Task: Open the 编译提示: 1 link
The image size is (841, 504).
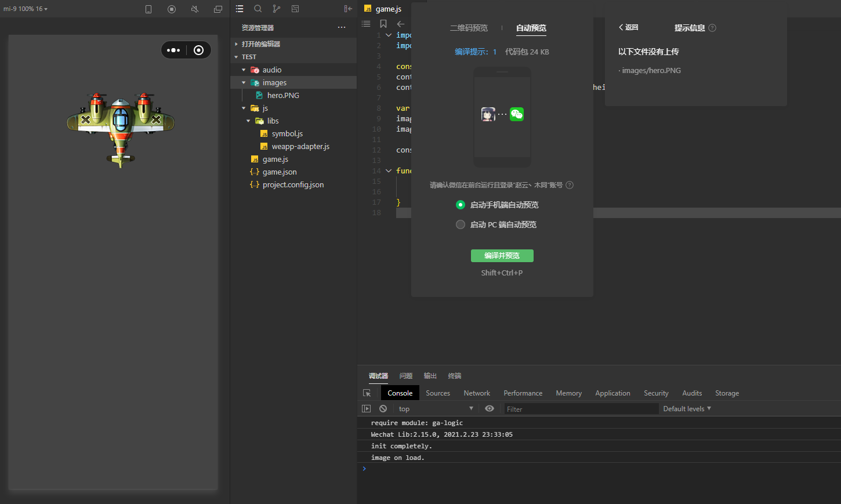Action: pos(476,52)
